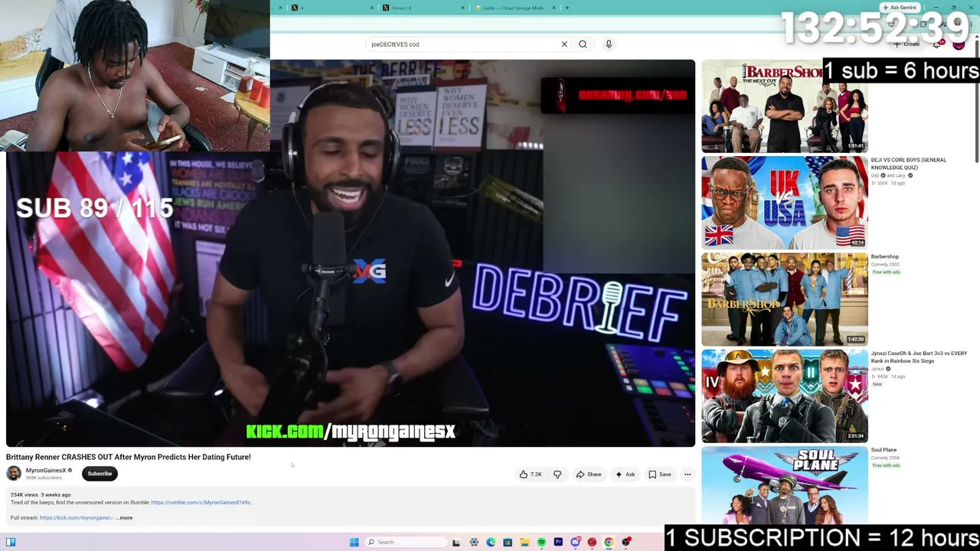
Task: Open the Soul Plane title link
Action: [884, 450]
